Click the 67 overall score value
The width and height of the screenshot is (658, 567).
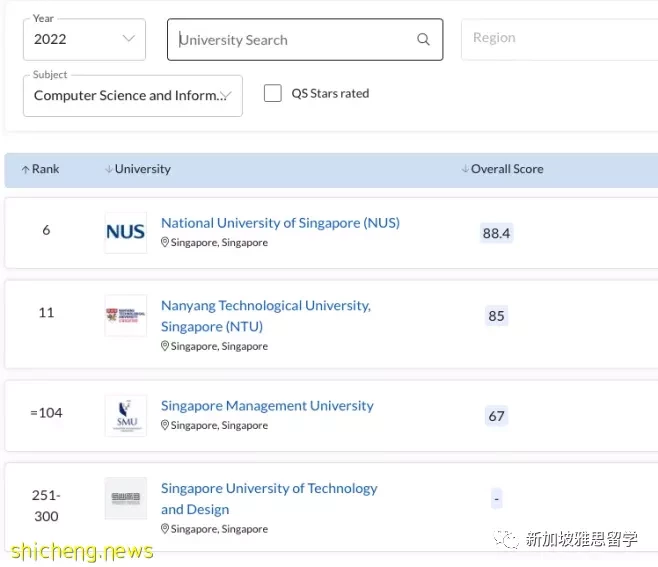click(496, 416)
